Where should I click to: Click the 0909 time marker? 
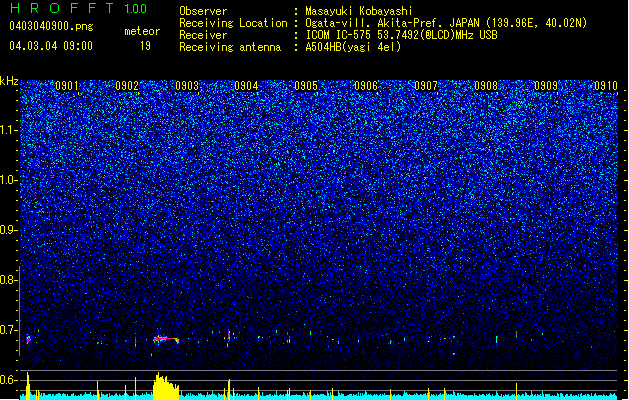pyautogui.click(x=546, y=86)
